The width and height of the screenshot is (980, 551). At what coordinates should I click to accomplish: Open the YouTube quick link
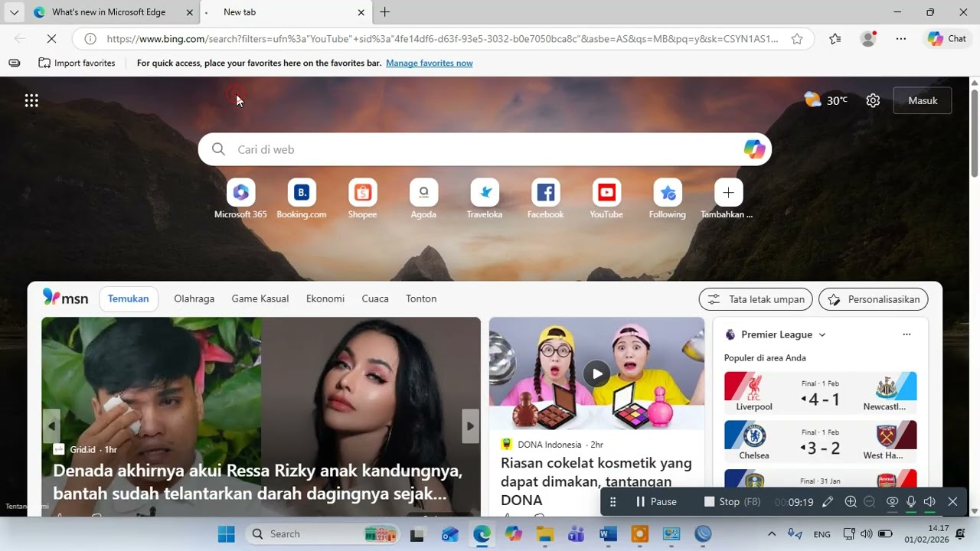[606, 199]
